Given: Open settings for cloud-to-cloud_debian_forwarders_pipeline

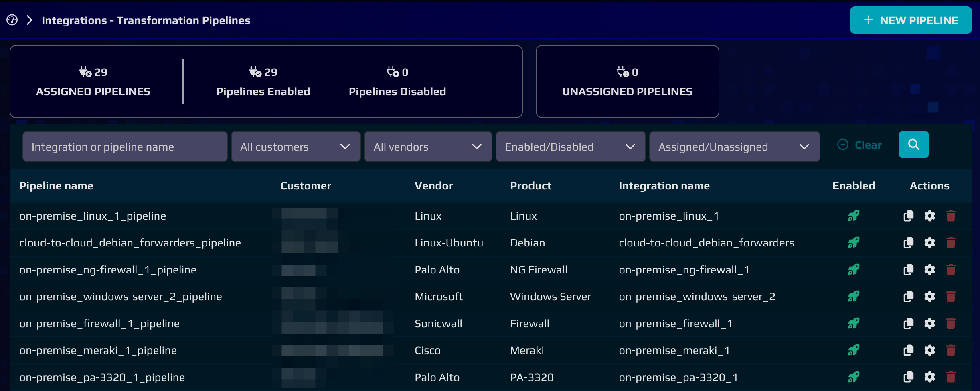Looking at the screenshot, I should click(x=929, y=243).
